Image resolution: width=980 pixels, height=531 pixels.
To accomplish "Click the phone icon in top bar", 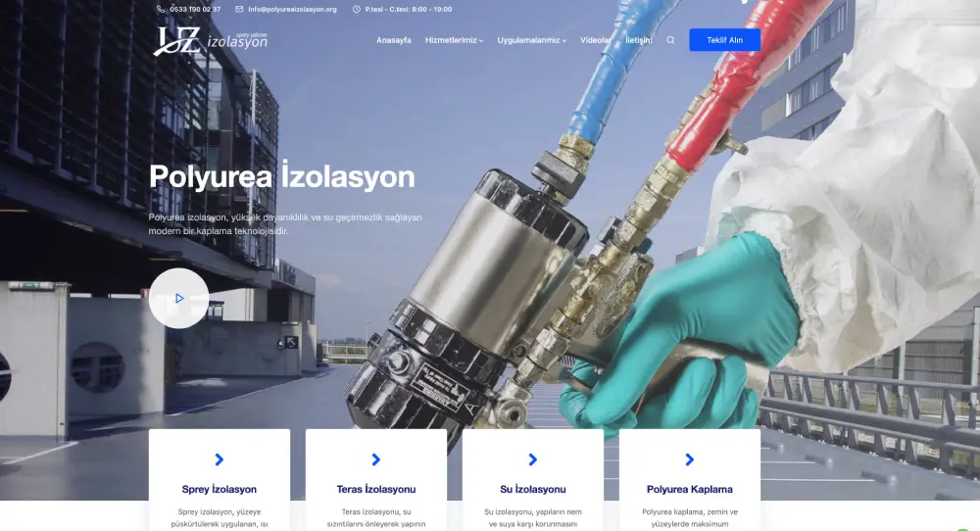I will [x=161, y=10].
